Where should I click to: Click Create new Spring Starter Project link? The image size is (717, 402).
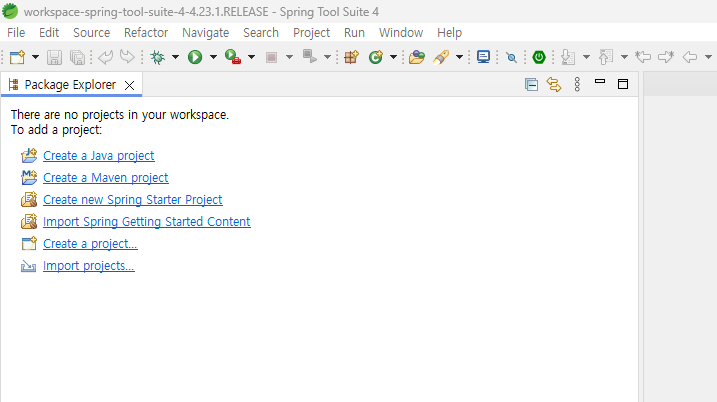click(133, 200)
